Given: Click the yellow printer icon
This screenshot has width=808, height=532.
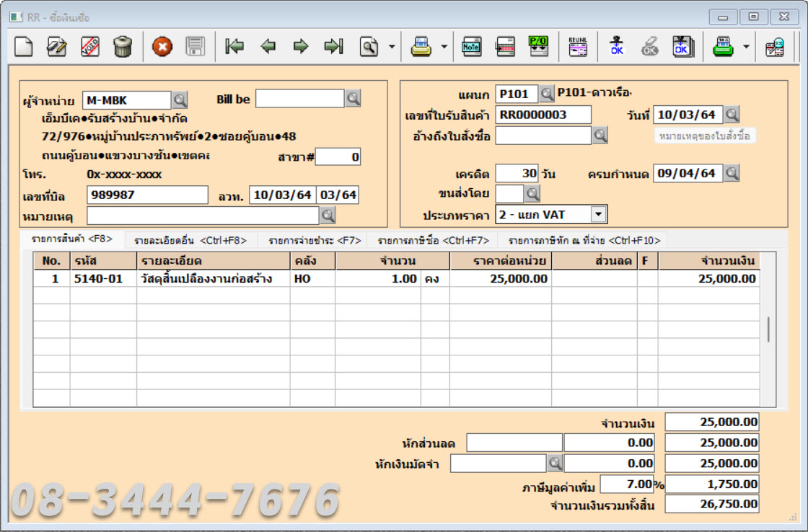Looking at the screenshot, I should pyautogui.click(x=421, y=47).
